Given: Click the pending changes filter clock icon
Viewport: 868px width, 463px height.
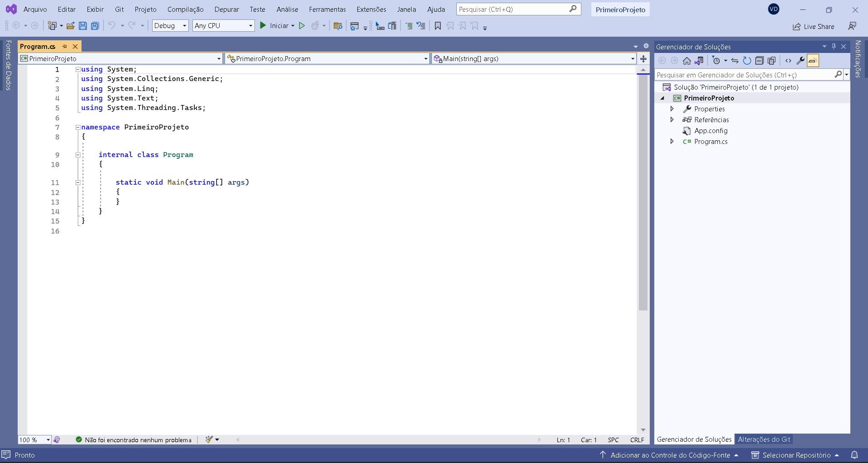Looking at the screenshot, I should point(716,61).
